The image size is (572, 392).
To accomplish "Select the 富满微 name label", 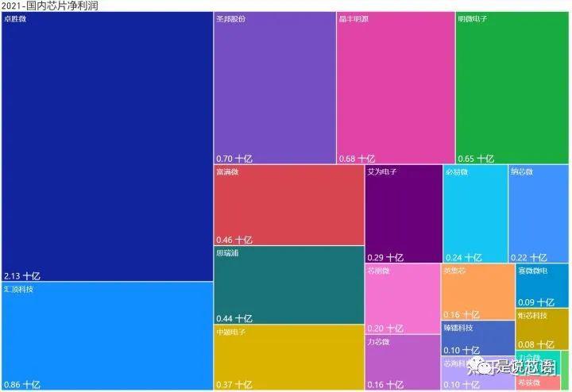I will pos(227,171).
